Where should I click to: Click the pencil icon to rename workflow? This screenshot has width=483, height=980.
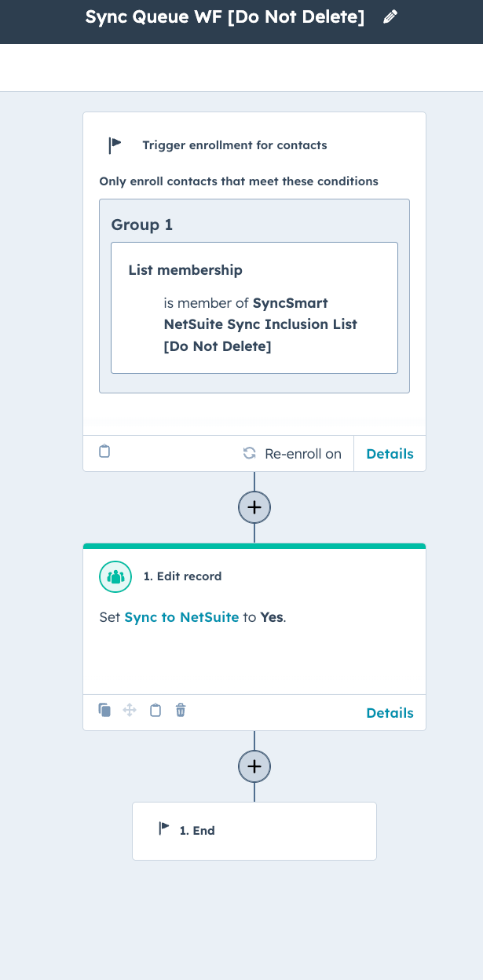click(x=390, y=17)
